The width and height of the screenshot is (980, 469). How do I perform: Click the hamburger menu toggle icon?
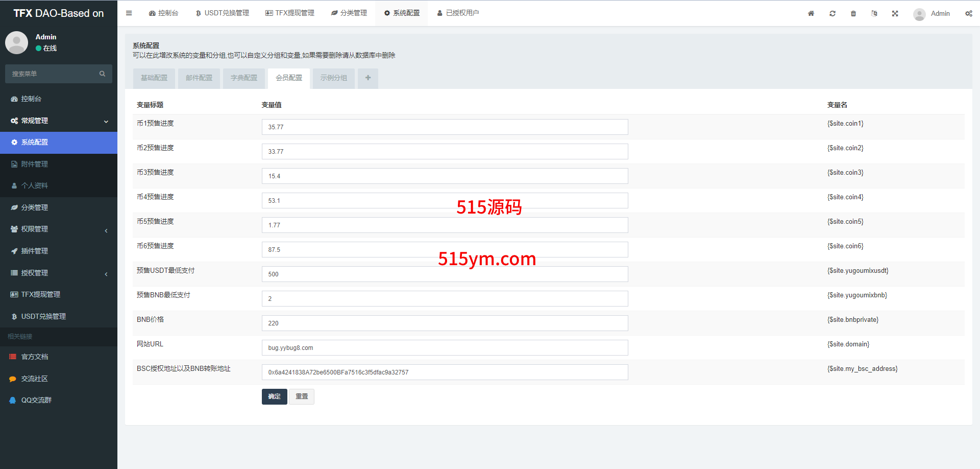tap(129, 13)
